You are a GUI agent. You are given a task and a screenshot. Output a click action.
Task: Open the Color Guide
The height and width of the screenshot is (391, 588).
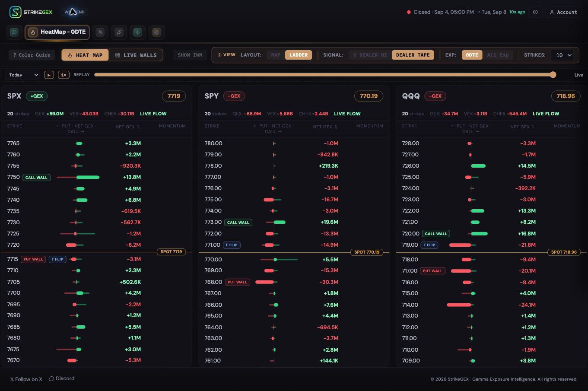(x=32, y=55)
